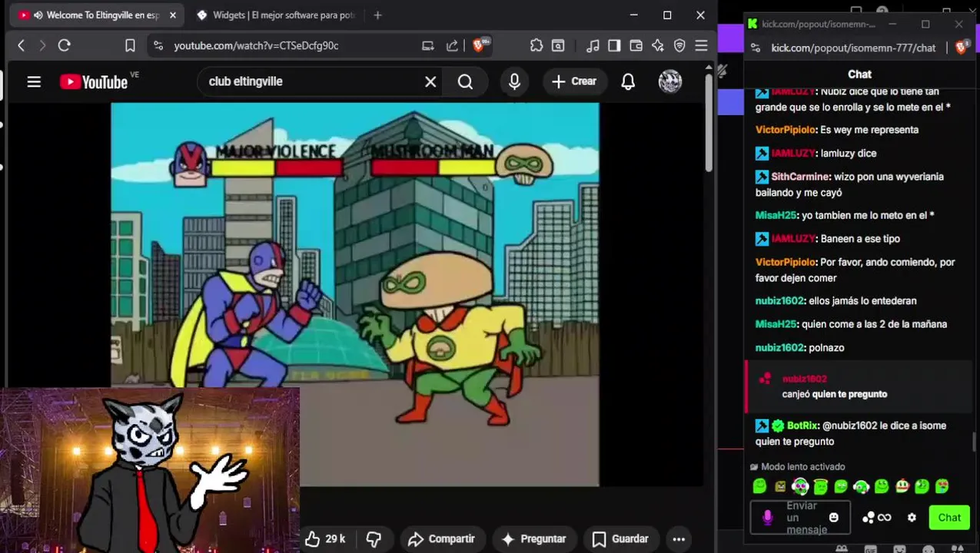This screenshot has width=980, height=553.
Task: Click the Enviar un mensaje input field
Action: click(800, 518)
